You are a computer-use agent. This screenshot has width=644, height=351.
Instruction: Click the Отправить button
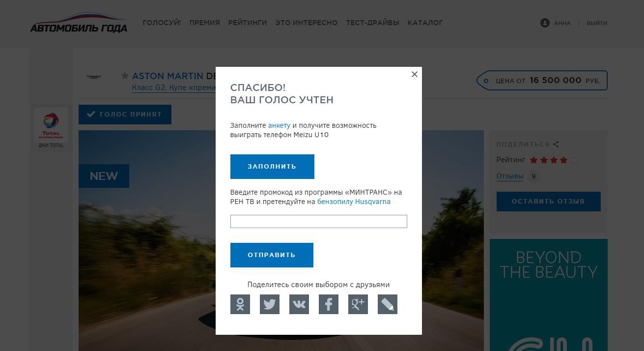click(272, 255)
